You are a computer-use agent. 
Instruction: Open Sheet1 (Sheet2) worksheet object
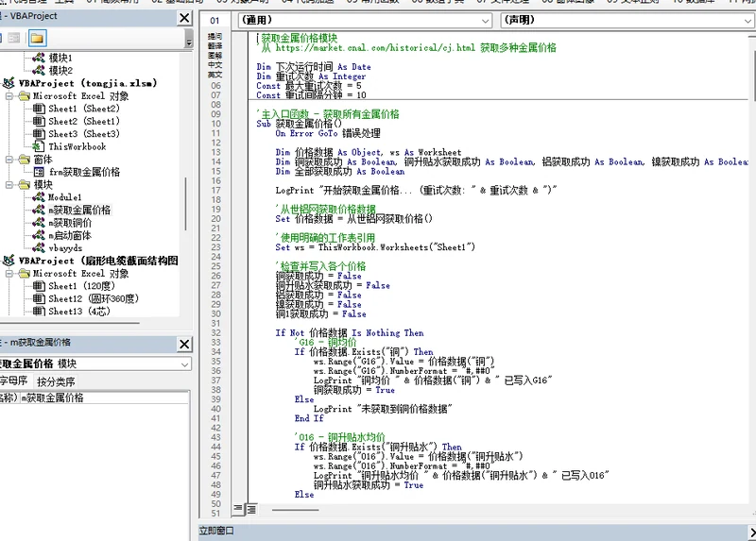click(77, 109)
